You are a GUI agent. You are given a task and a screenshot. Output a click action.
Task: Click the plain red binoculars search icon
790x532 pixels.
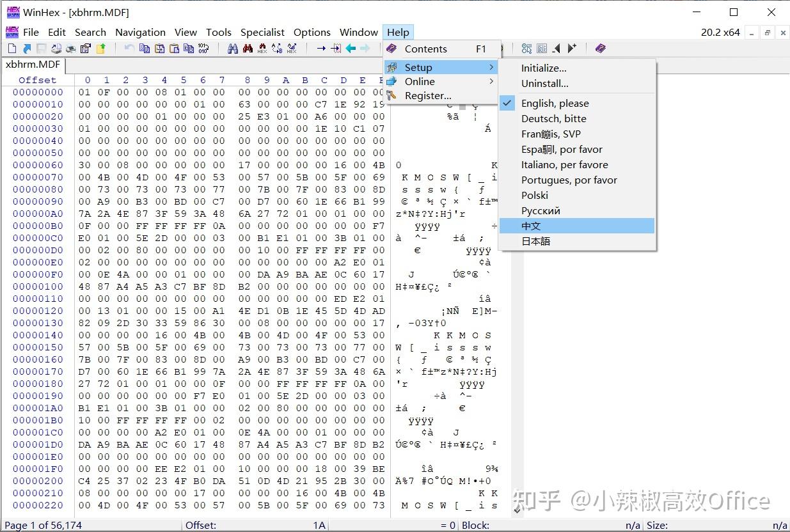coord(248,49)
